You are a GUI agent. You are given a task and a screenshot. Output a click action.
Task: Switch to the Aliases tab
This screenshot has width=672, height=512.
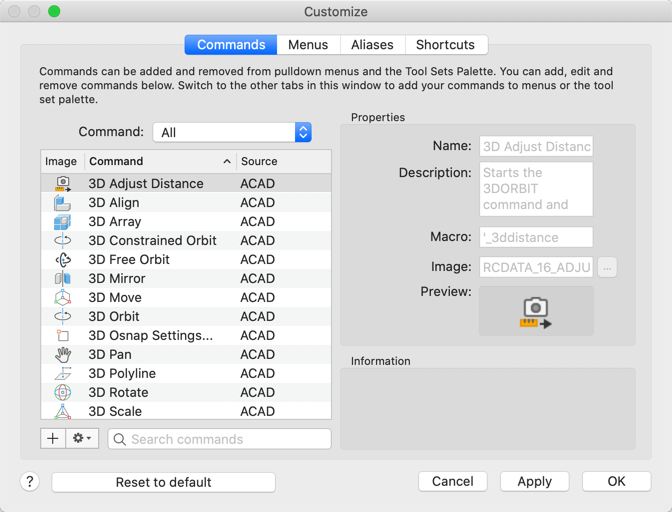[x=372, y=45]
